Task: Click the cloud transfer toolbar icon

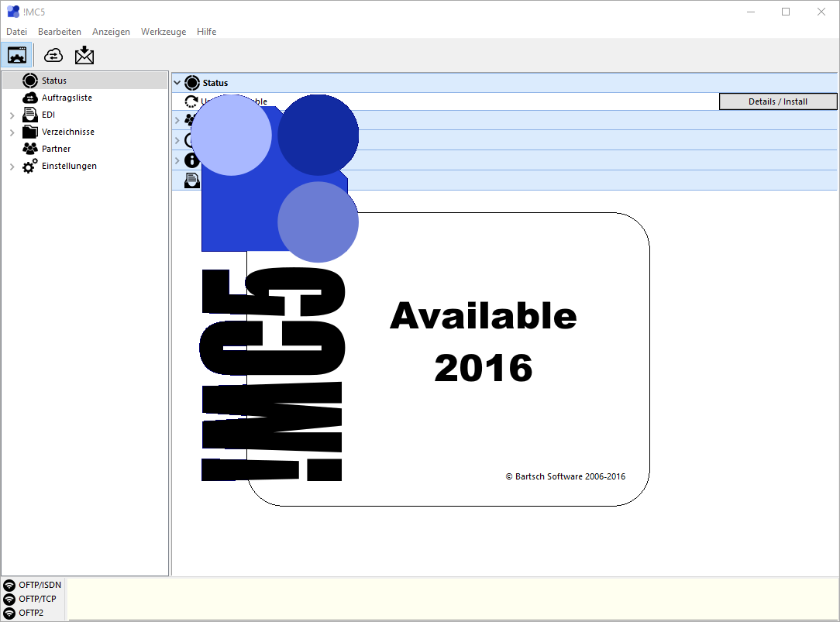Action: [53, 55]
